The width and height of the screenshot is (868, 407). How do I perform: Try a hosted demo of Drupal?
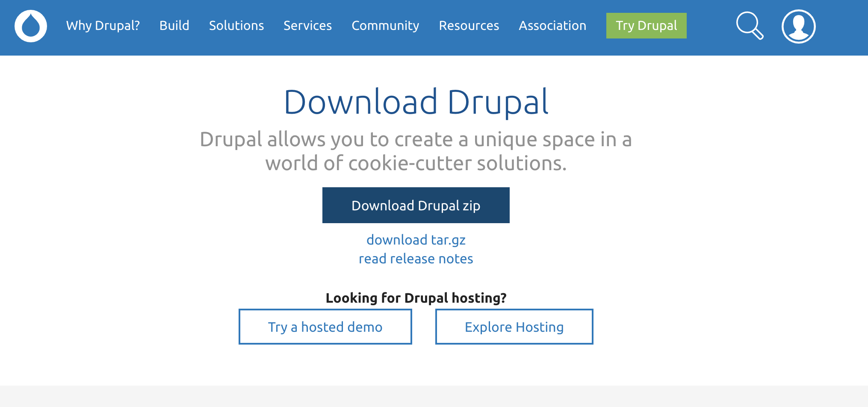tap(325, 327)
